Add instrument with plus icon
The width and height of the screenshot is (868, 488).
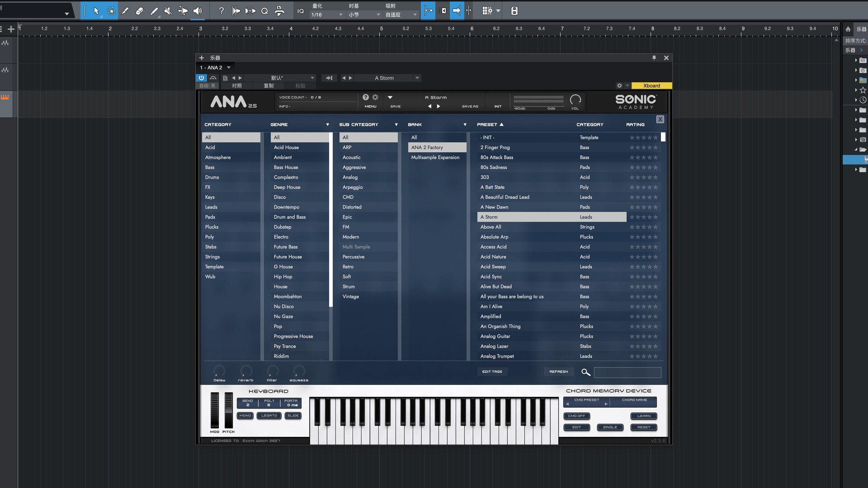pyautogui.click(x=202, y=58)
